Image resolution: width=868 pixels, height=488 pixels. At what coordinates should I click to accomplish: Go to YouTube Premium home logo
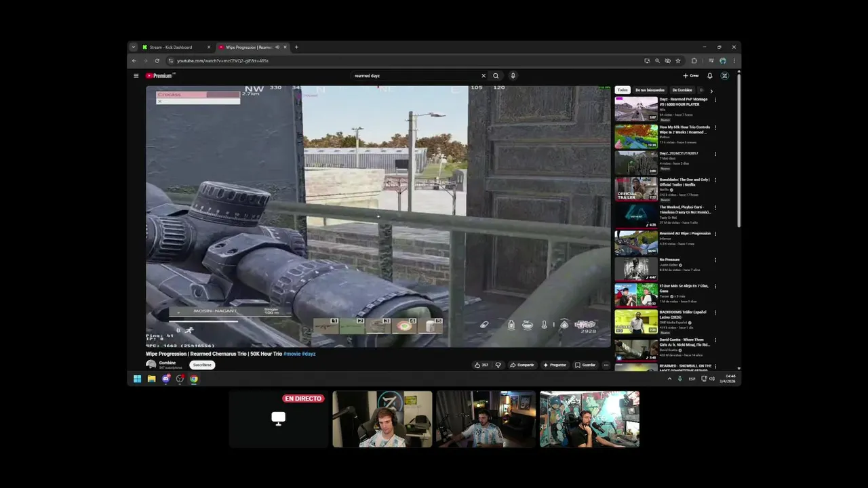pos(159,76)
